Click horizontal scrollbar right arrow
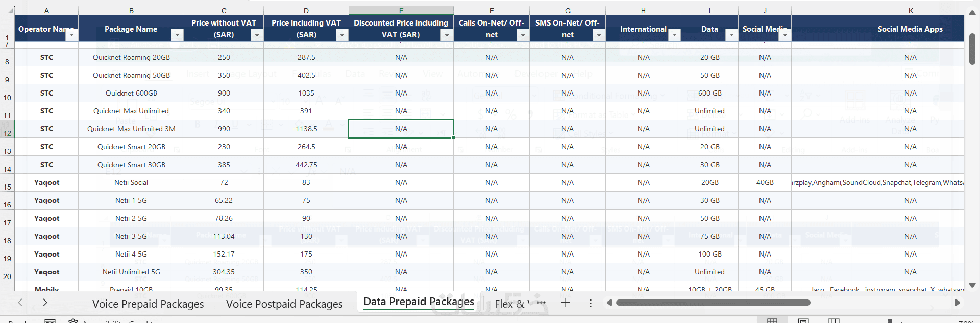The width and height of the screenshot is (980, 323). click(958, 303)
